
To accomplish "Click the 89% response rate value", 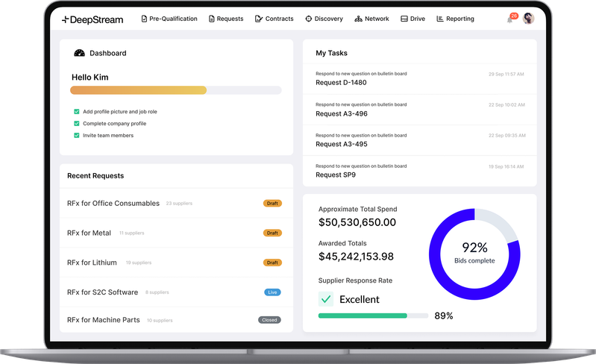I will coord(444,316).
